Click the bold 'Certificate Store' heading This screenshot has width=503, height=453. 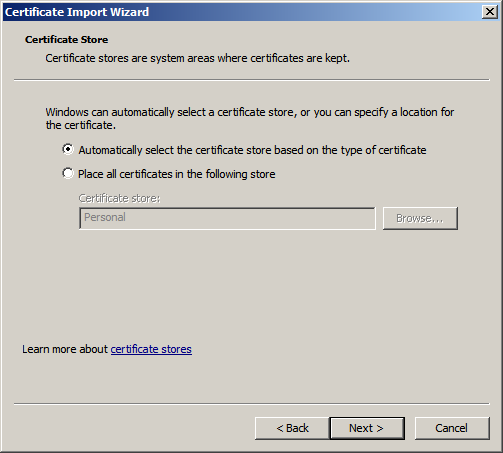[66, 39]
